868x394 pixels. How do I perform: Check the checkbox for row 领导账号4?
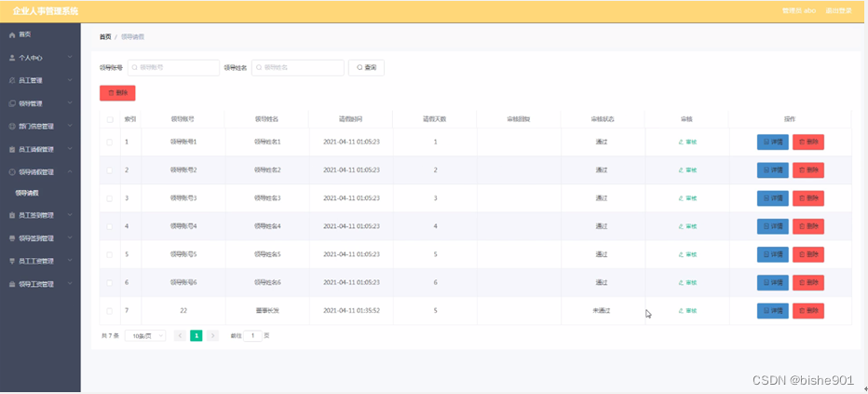tap(110, 226)
